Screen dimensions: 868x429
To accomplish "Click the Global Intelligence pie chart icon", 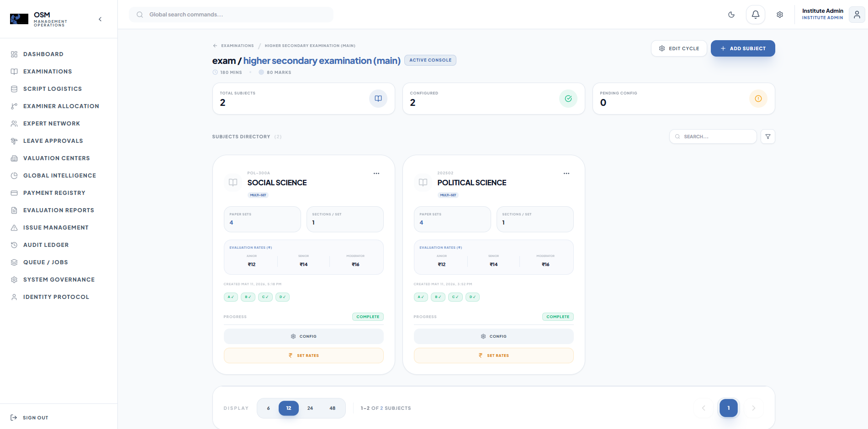I will [14, 176].
